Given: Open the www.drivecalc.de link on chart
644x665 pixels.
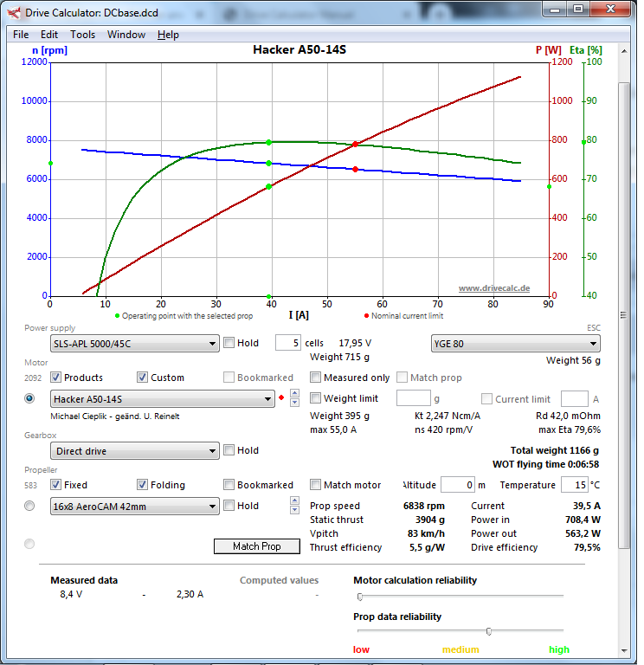Looking at the screenshot, I should [x=493, y=287].
